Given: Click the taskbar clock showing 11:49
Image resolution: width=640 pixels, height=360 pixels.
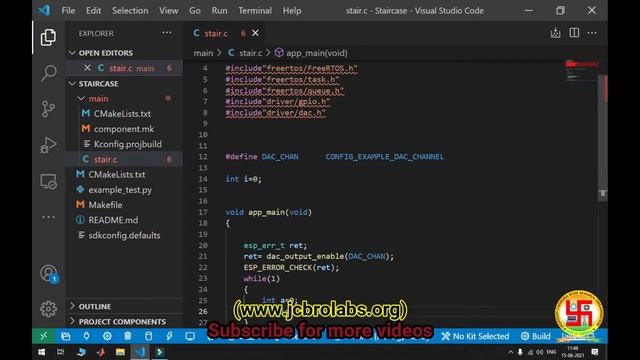Looking at the screenshot, I should pyautogui.click(x=573, y=352).
